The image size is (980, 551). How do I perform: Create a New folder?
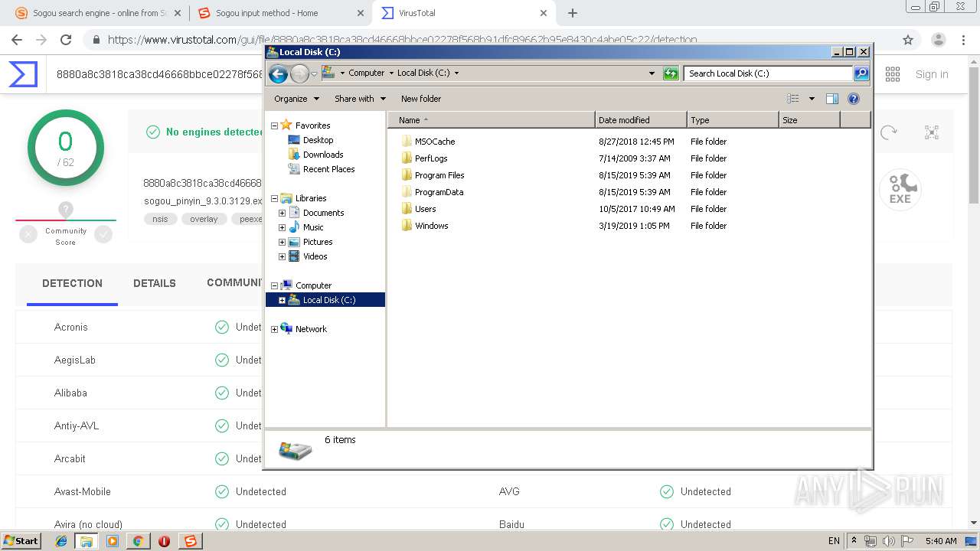tap(421, 99)
